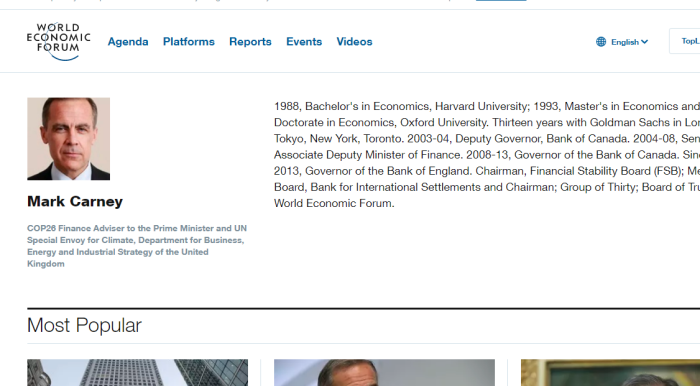700x386 pixels.
Task: Click the TopL button at right edge
Action: coord(685,41)
